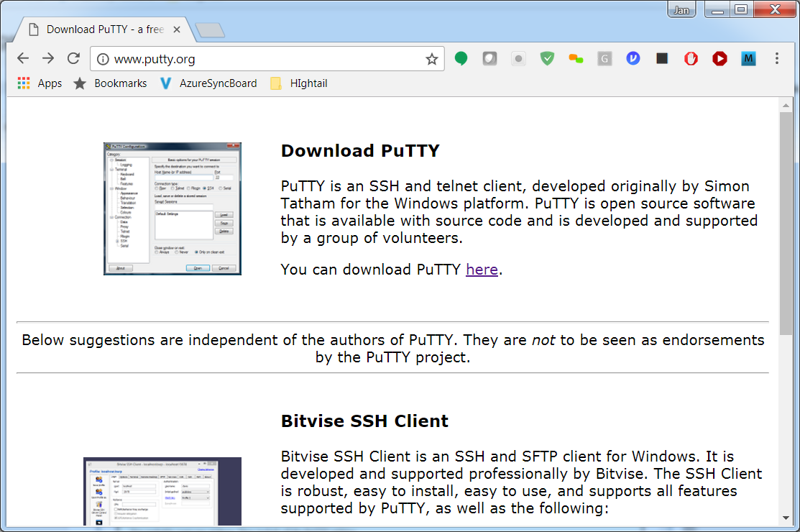Minimize the Chrome window

717,9
